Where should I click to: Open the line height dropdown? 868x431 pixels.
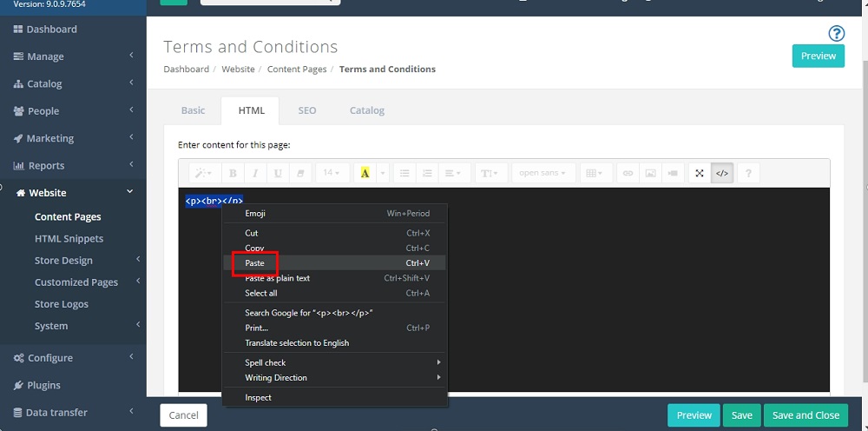click(490, 173)
